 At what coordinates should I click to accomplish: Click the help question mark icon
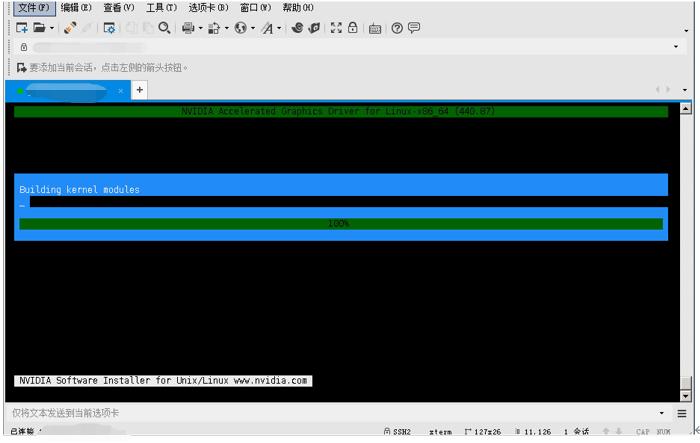pyautogui.click(x=397, y=28)
